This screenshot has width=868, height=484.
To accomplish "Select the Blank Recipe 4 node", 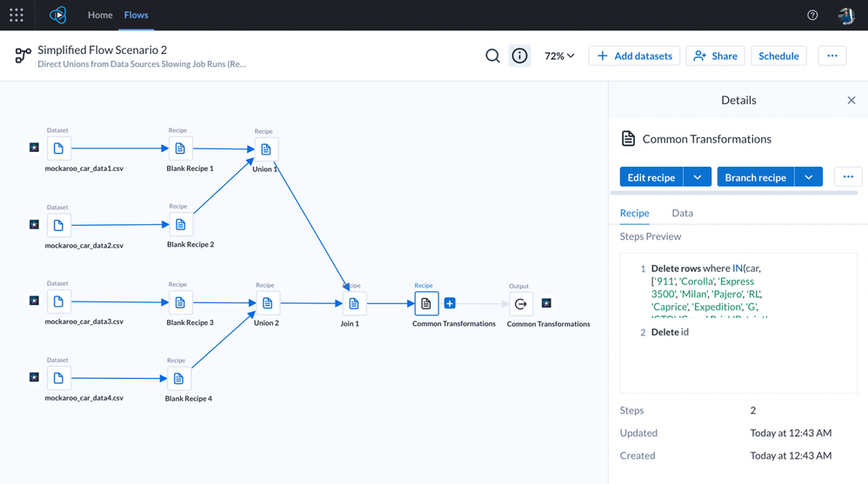I will pyautogui.click(x=179, y=378).
